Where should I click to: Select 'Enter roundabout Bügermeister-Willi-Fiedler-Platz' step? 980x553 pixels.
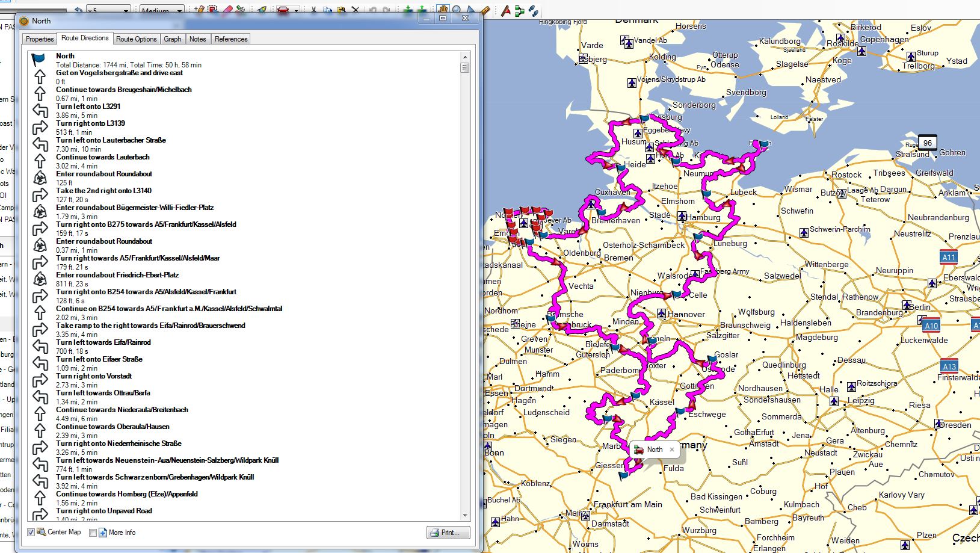pos(135,208)
